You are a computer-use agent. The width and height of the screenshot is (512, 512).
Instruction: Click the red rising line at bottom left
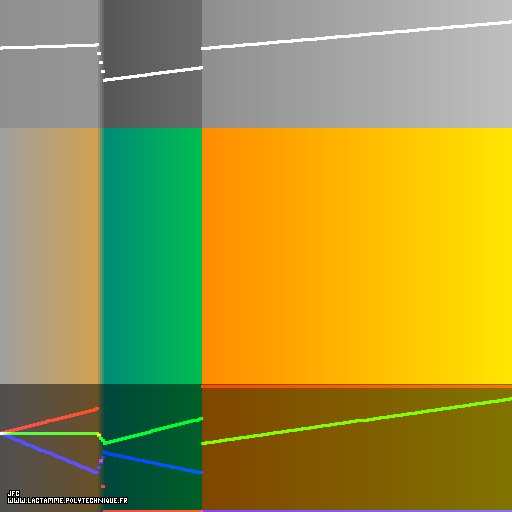click(x=50, y=420)
